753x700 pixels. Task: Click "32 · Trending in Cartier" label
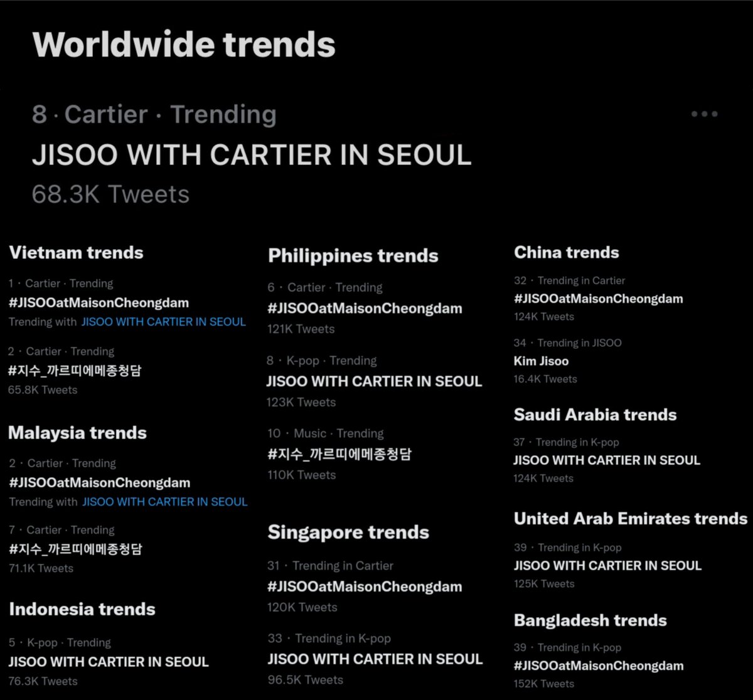tap(569, 280)
